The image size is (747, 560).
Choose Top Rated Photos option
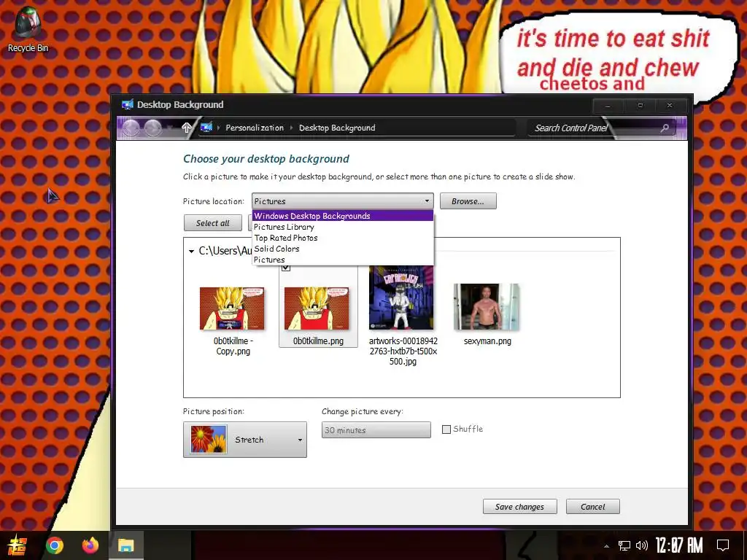[x=343, y=238]
